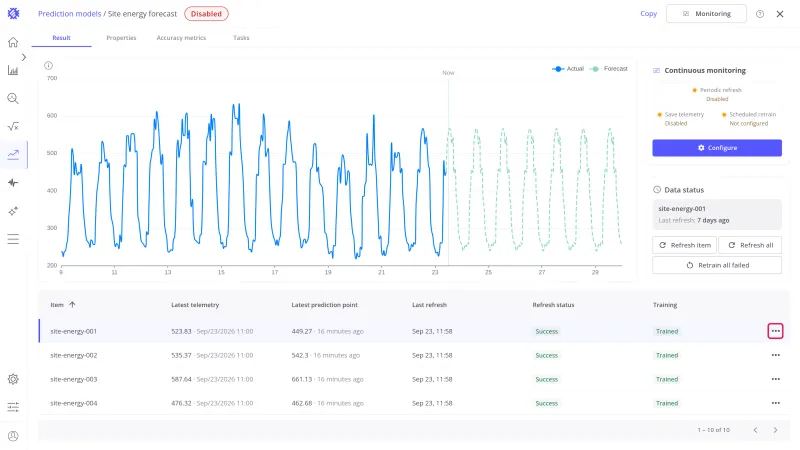Click Trained badge for site-energy-004
Image resolution: width=800 pixels, height=450 pixels.
pyautogui.click(x=667, y=403)
